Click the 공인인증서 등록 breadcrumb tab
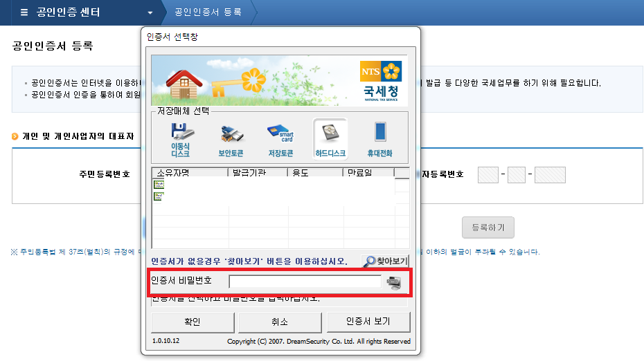Screen dimensions: 644x361 pyautogui.click(x=207, y=12)
